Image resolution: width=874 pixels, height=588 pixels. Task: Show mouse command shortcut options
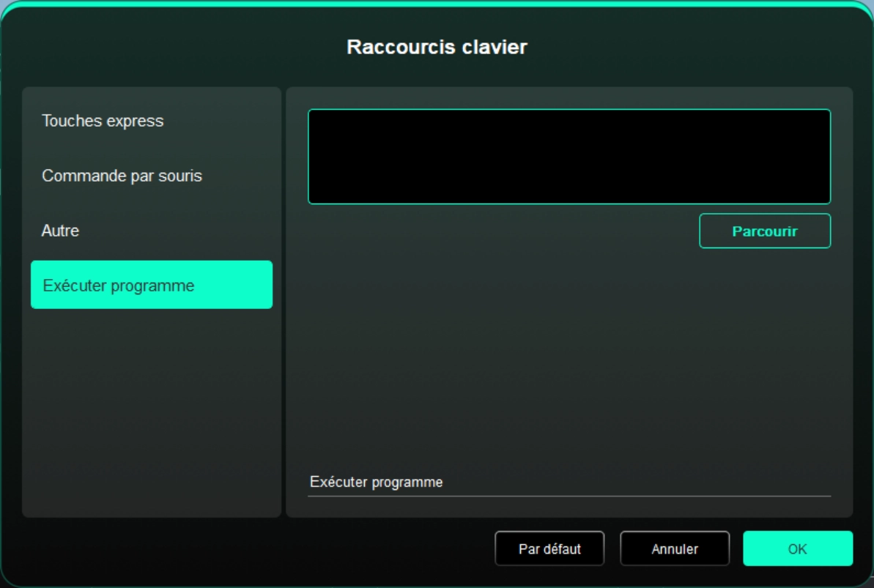point(122,176)
